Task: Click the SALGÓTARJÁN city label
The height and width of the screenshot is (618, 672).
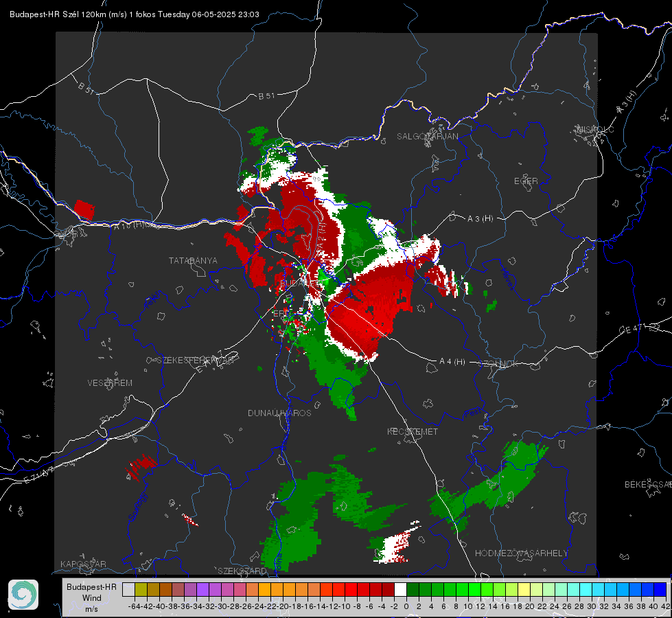Action: [427, 137]
